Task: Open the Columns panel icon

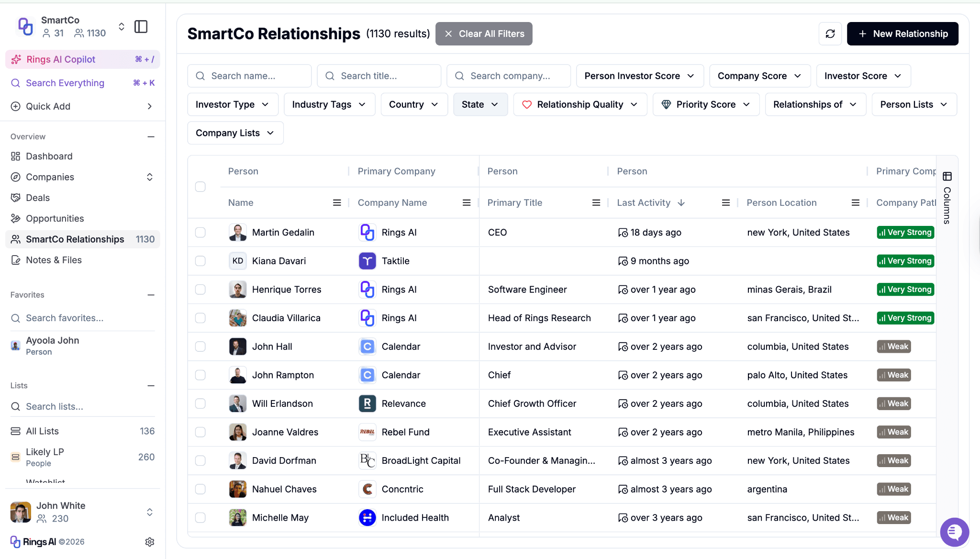Action: [x=947, y=176]
